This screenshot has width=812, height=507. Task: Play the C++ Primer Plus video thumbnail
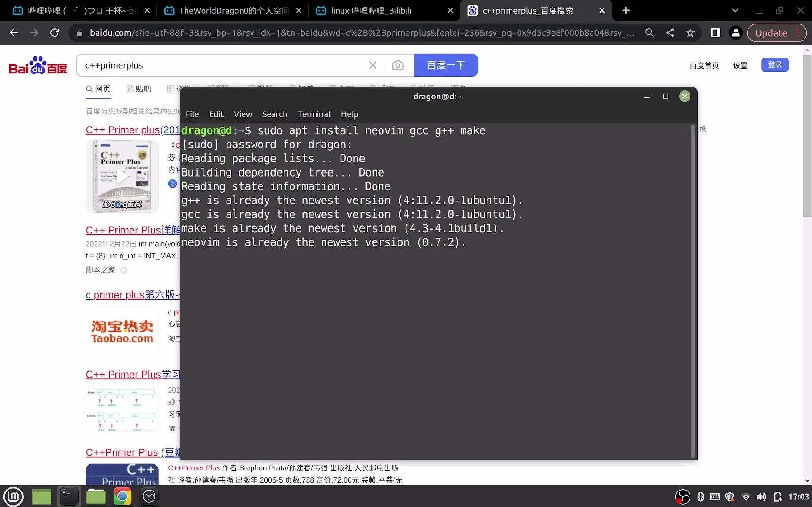[x=122, y=177]
